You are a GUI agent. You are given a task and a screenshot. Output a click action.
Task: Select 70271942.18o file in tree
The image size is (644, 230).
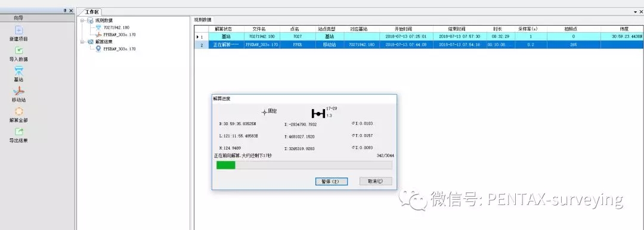(116, 27)
